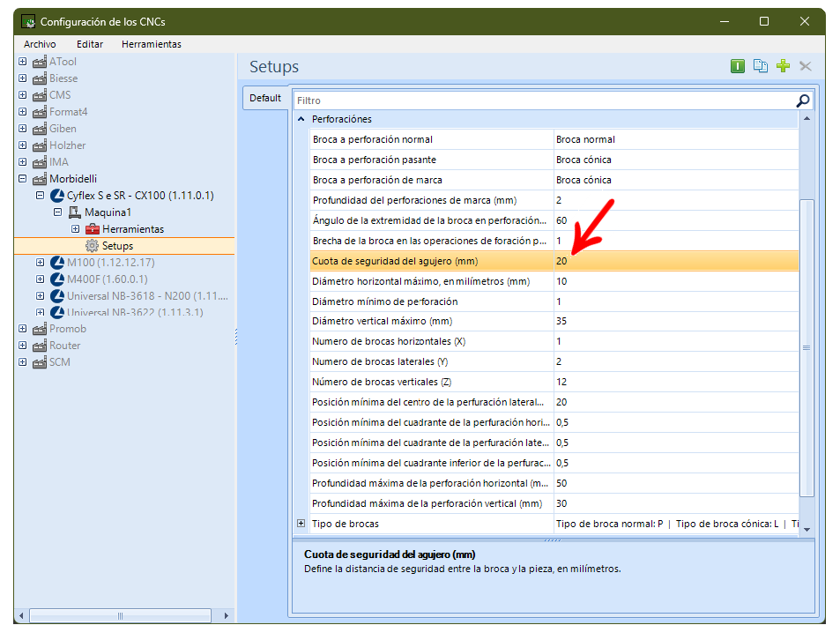
Task: Expand the Universal NB-3618 - N200 node
Action: 41,295
